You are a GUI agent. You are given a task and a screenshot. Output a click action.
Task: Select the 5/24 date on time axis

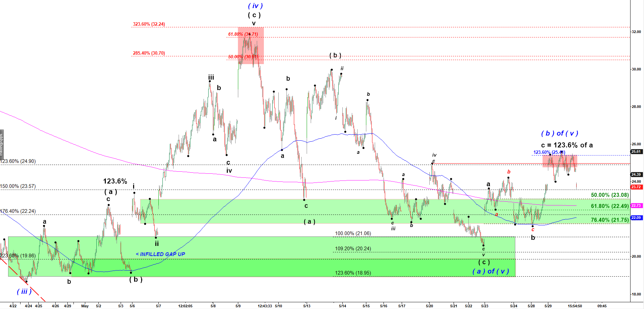point(514,306)
